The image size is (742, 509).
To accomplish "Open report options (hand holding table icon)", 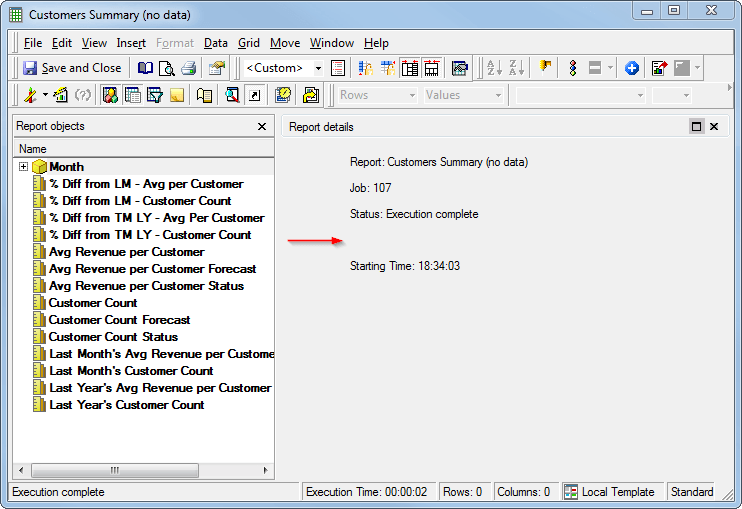I will 217,68.
